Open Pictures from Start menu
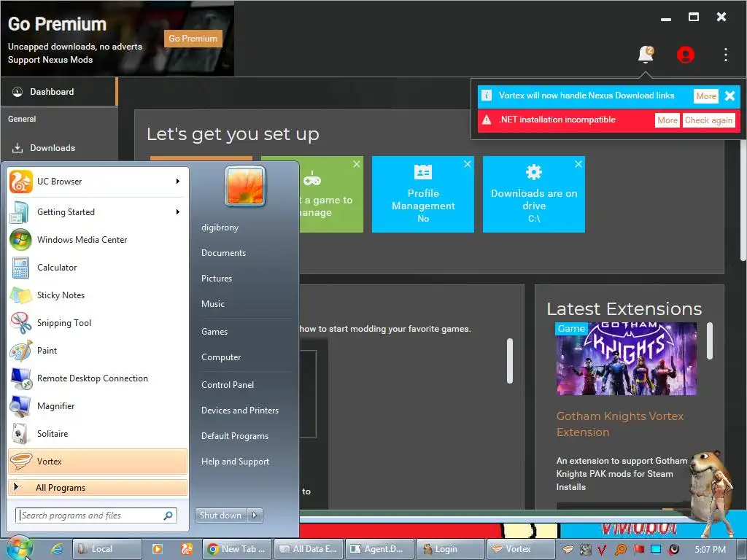The image size is (747, 560). [x=216, y=278]
